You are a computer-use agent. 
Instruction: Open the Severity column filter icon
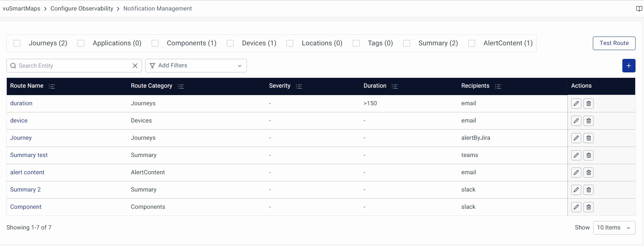tap(299, 86)
